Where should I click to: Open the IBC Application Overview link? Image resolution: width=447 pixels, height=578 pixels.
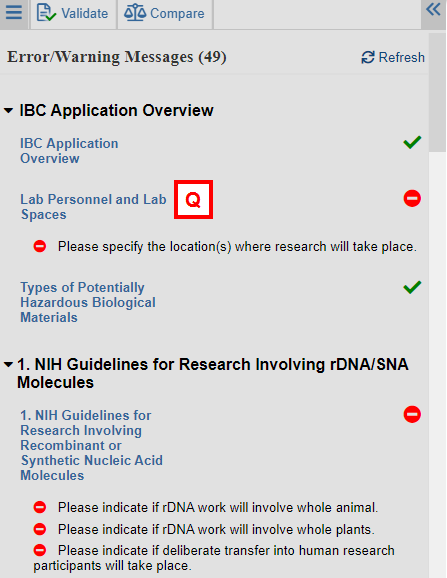69,151
